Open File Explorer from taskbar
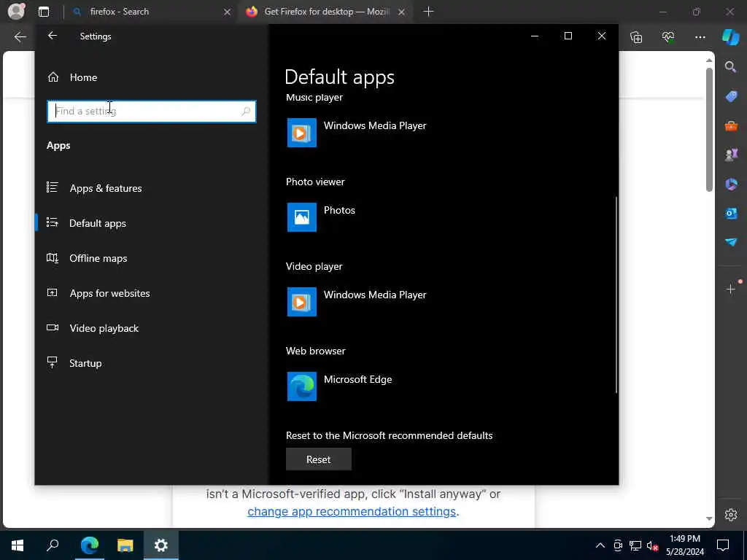747x560 pixels. coord(125,545)
